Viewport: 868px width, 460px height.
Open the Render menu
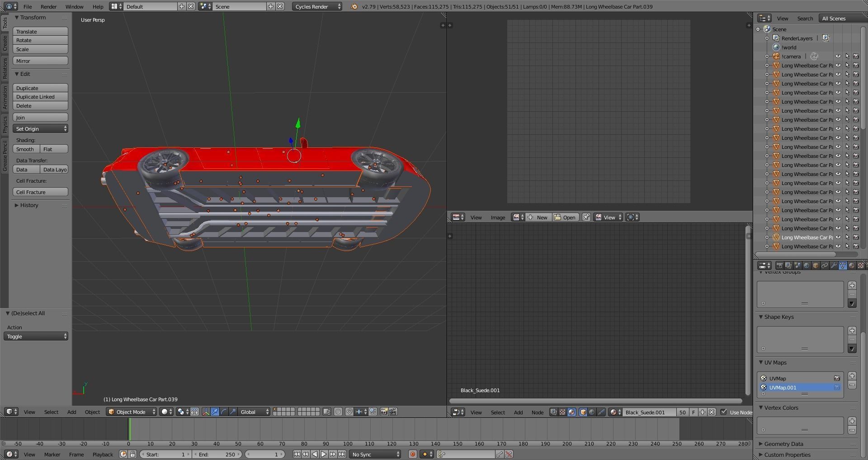48,6
